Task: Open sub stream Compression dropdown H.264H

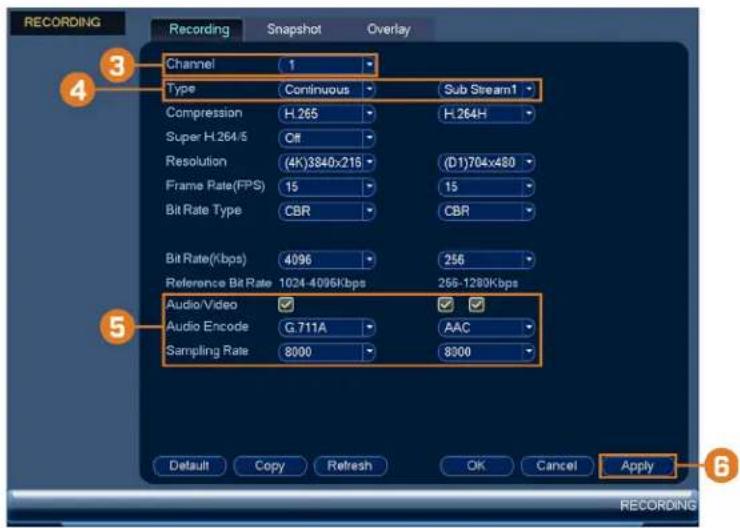Action: (x=486, y=114)
